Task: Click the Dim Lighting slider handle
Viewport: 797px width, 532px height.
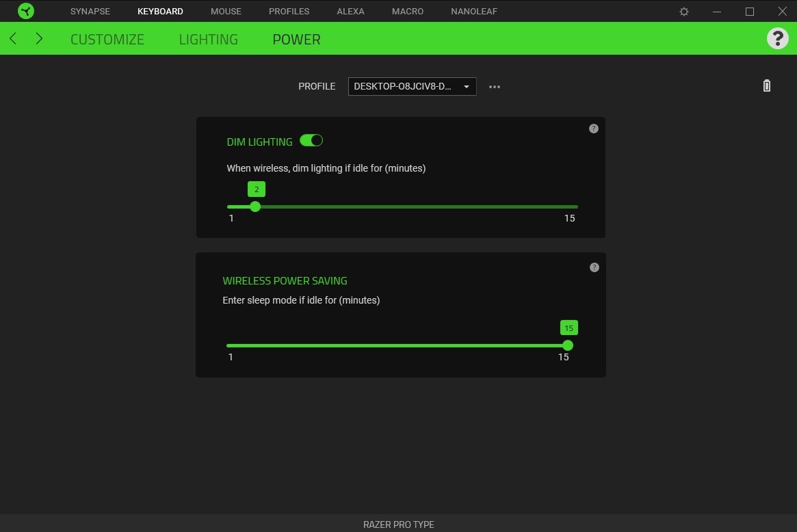Action: pos(255,207)
